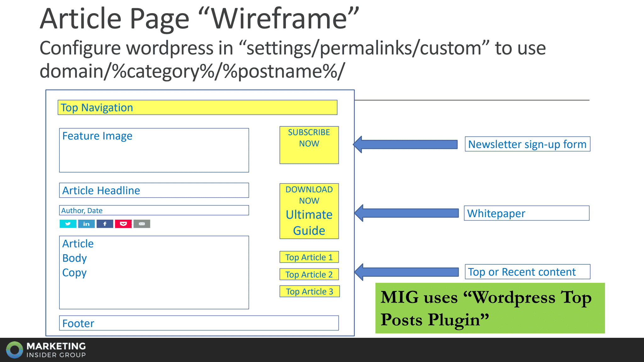Screen dimensions: 644x362
Task: Click the Facebook share icon
Action: tap(105, 224)
